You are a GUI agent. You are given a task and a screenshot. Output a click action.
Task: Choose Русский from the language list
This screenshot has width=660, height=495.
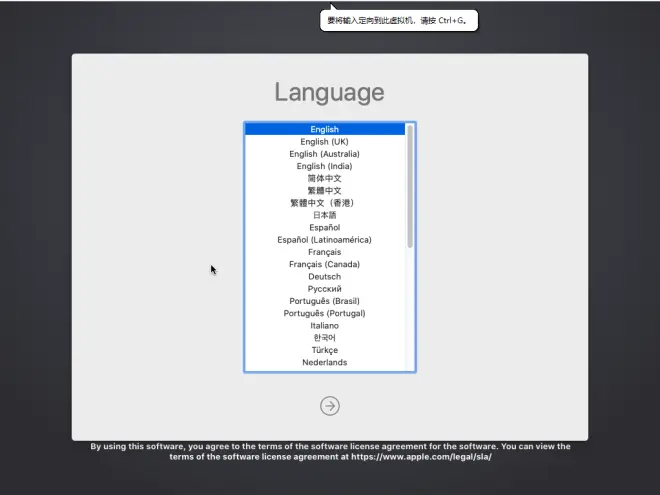click(x=324, y=289)
